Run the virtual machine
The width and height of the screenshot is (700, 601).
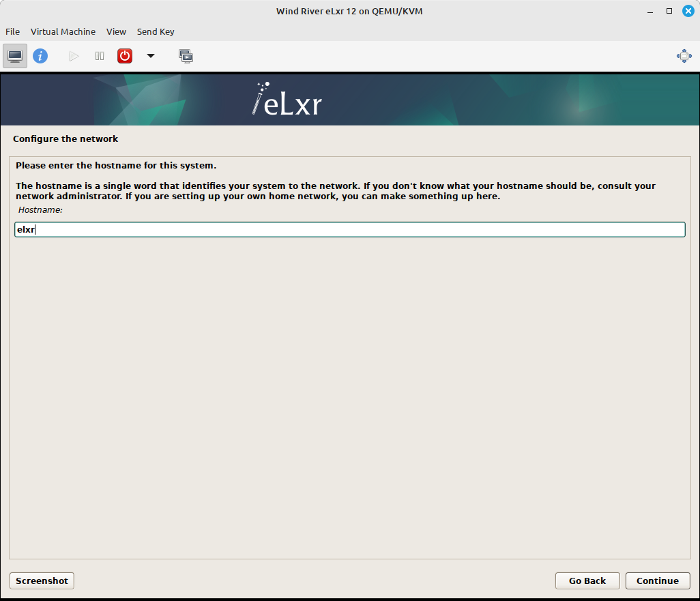coord(73,55)
